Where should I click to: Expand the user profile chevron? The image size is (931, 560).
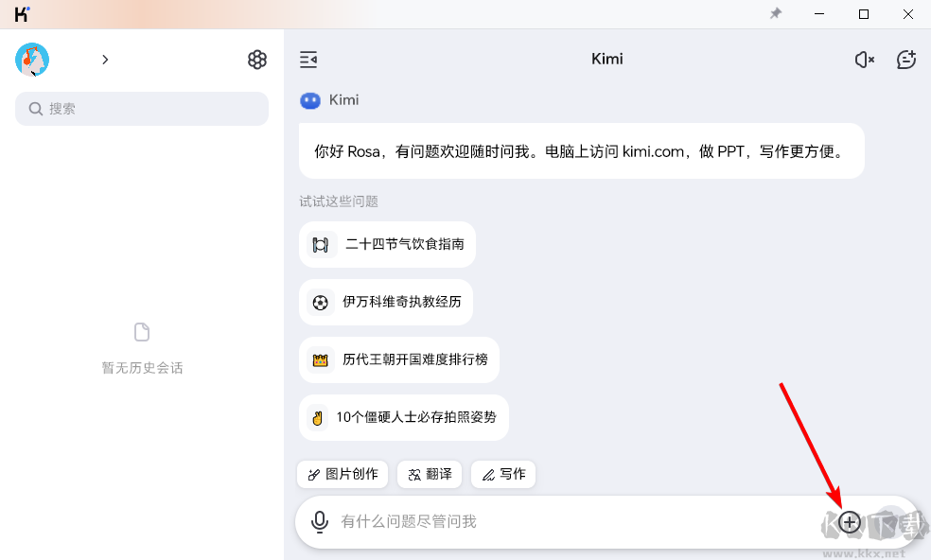105,59
